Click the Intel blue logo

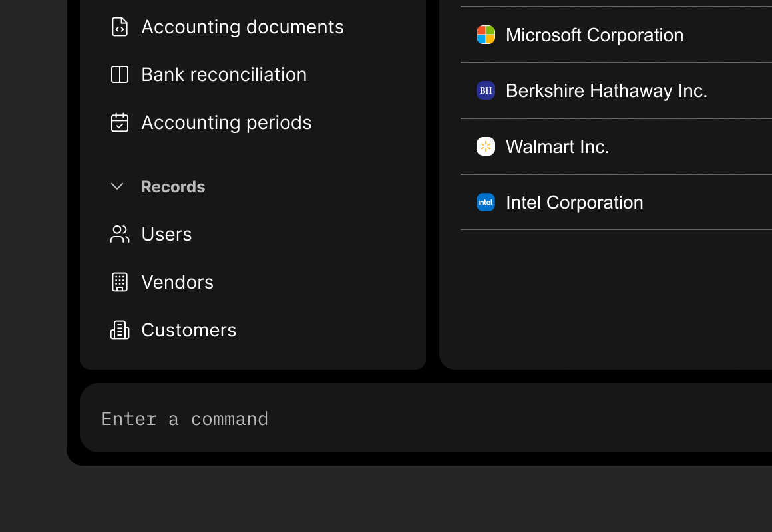486,202
